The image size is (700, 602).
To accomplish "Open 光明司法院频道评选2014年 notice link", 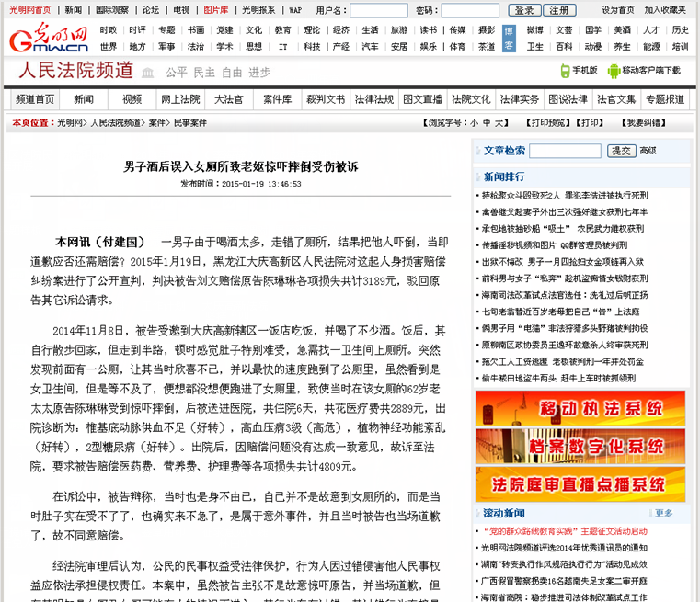I will [x=565, y=548].
